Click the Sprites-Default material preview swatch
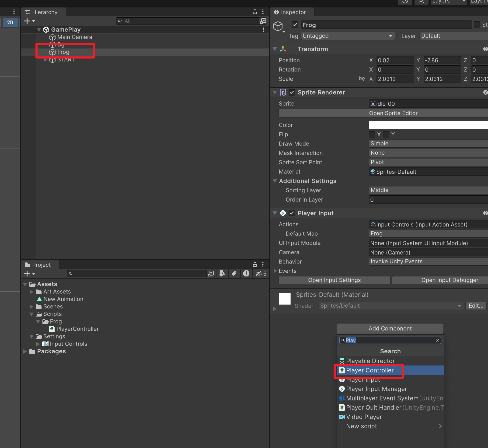 coord(285,299)
